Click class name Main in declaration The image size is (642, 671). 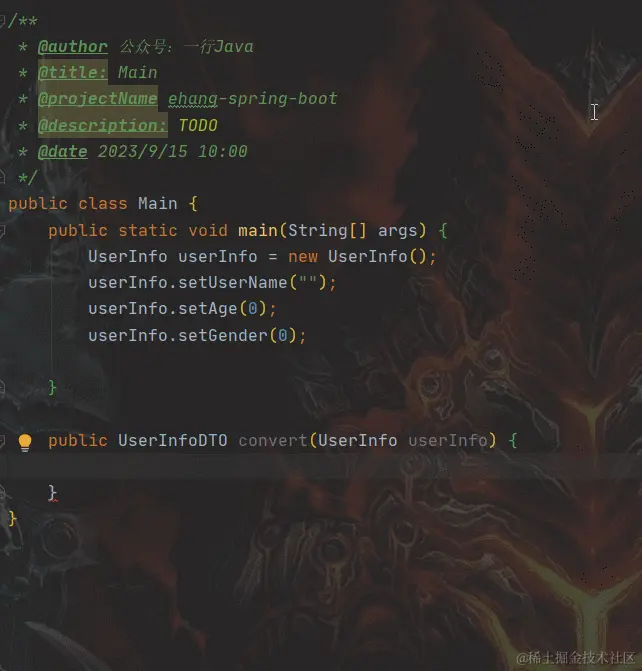coord(158,203)
